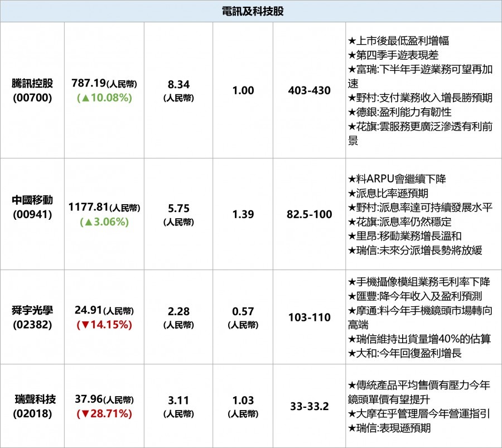The height and width of the screenshot is (448, 502).
Task: Open the 瑞聲科技 (02018) stock entry
Action: [x=32, y=406]
